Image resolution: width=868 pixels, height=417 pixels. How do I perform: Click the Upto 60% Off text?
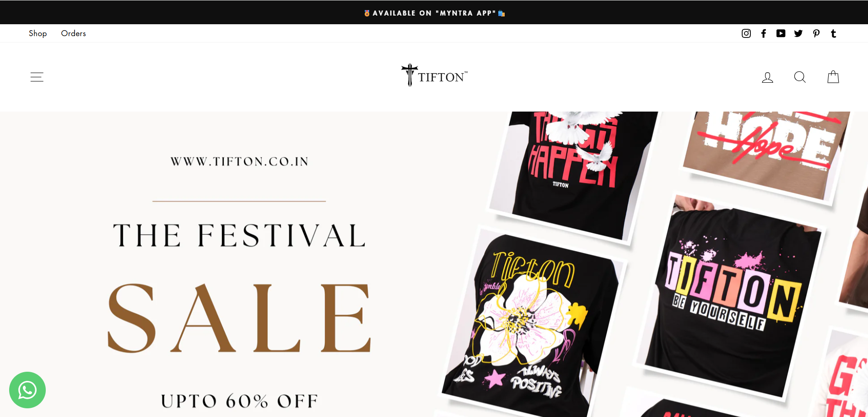coord(239,401)
